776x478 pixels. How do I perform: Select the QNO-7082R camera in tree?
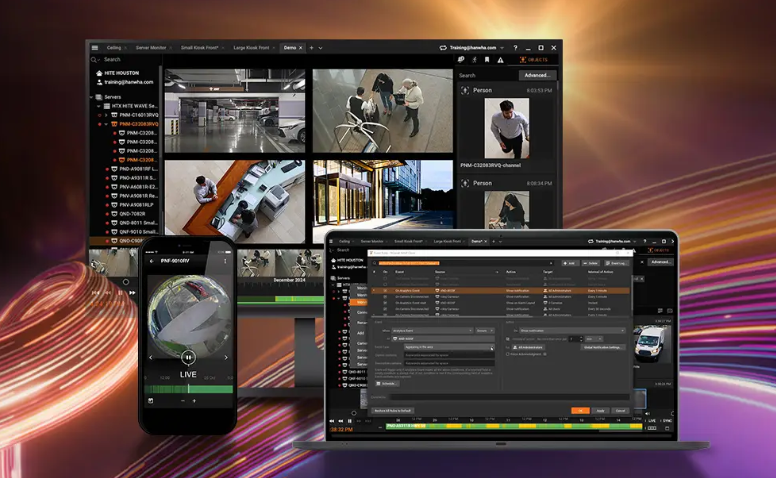[x=128, y=214]
